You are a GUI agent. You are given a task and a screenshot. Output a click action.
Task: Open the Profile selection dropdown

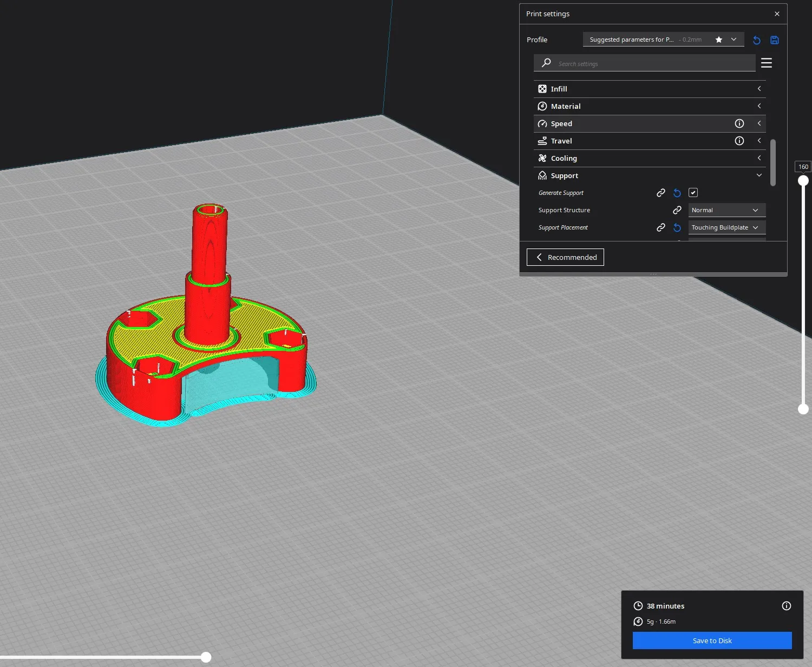(x=663, y=40)
